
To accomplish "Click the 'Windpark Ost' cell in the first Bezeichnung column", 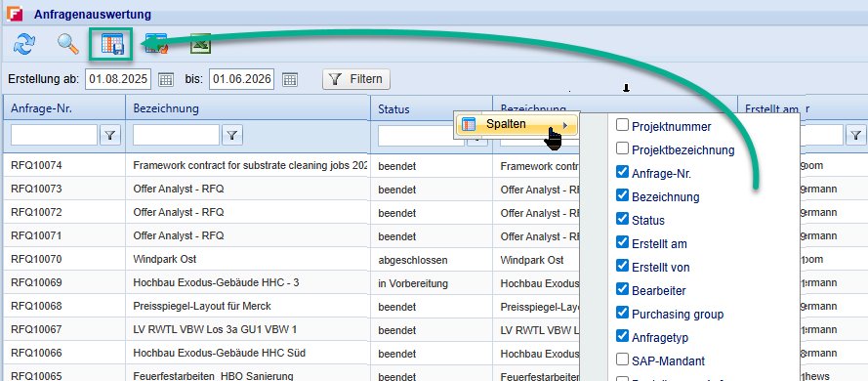I will click(247, 259).
